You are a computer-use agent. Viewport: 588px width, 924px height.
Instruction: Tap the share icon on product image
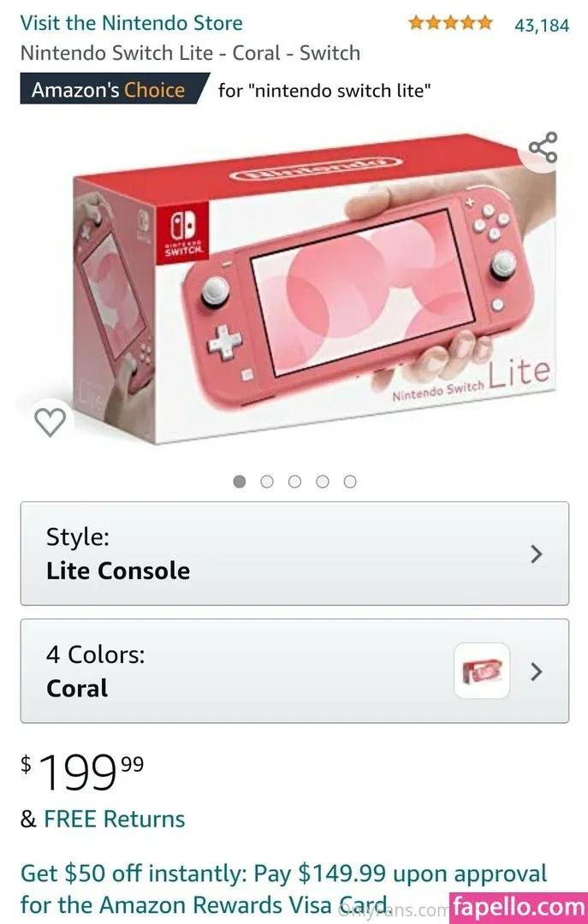[543, 147]
